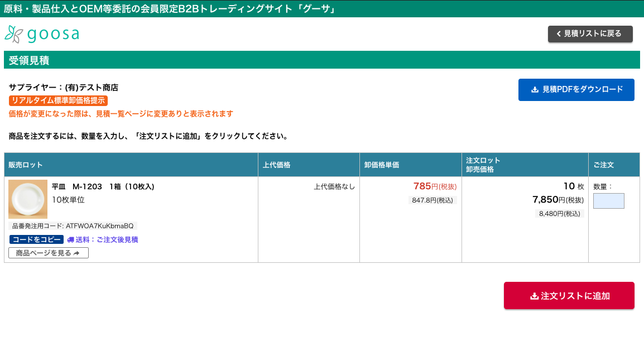This screenshot has width=644, height=346.
Task: Click the orange リアルタイム標準卸価格提示 badge
Action: pyautogui.click(x=58, y=101)
